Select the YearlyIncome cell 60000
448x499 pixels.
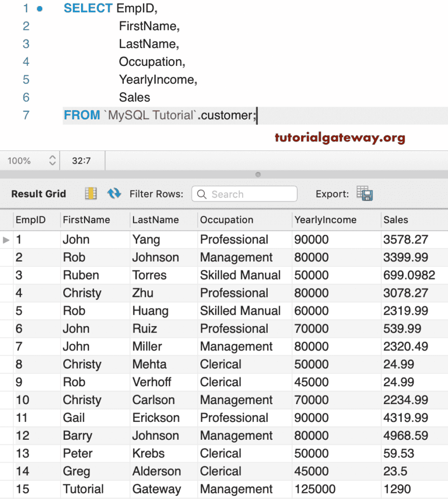pos(336,311)
